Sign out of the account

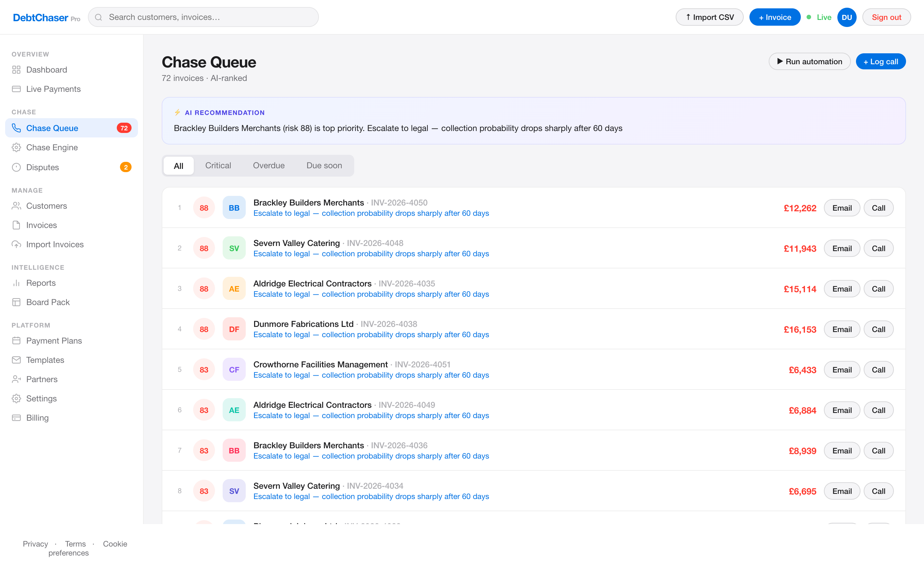click(886, 17)
